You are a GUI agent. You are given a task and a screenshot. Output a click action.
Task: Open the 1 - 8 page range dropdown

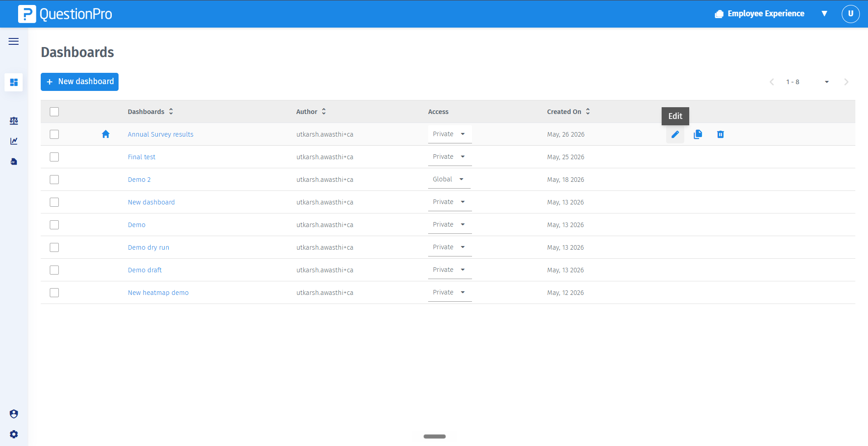pyautogui.click(x=807, y=82)
